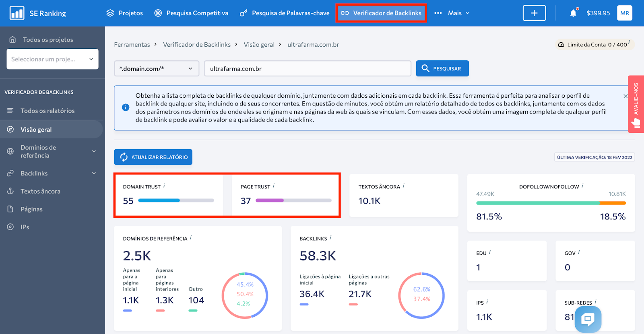The image size is (644, 334).
Task: Open Pesquisa de Palavras-chave menu
Action: [x=284, y=13]
